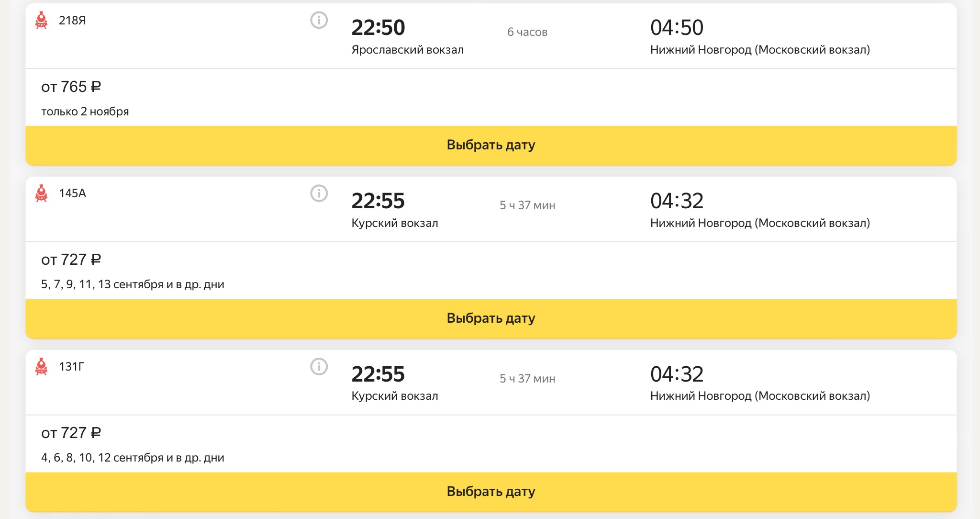Click the 04:50 arrival time
The image size is (980, 519).
[x=677, y=28]
